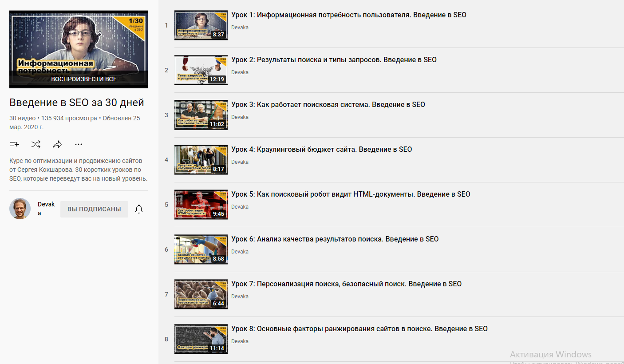Open the three-dot more options menu
Image resolution: width=624 pixels, height=364 pixels.
tap(79, 144)
